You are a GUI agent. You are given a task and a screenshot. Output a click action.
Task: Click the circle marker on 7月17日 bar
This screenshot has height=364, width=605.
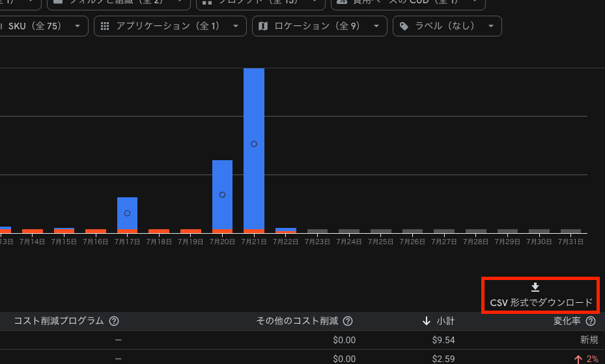click(128, 213)
